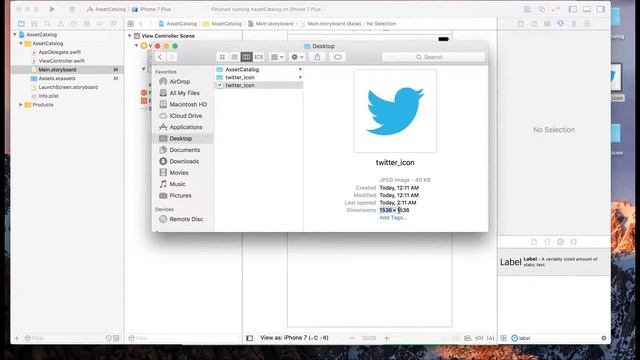Collapse the AssetCatalog group folder
The width and height of the screenshot is (640, 360).
point(21,43)
